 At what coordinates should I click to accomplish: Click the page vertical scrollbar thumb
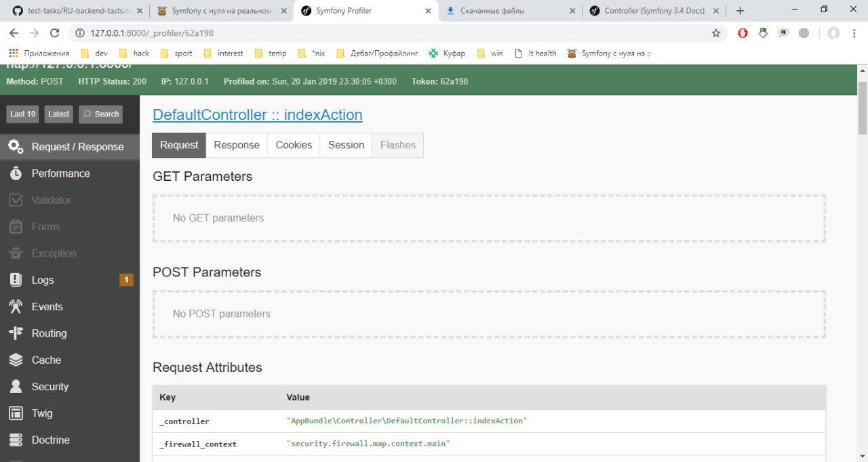click(862, 108)
